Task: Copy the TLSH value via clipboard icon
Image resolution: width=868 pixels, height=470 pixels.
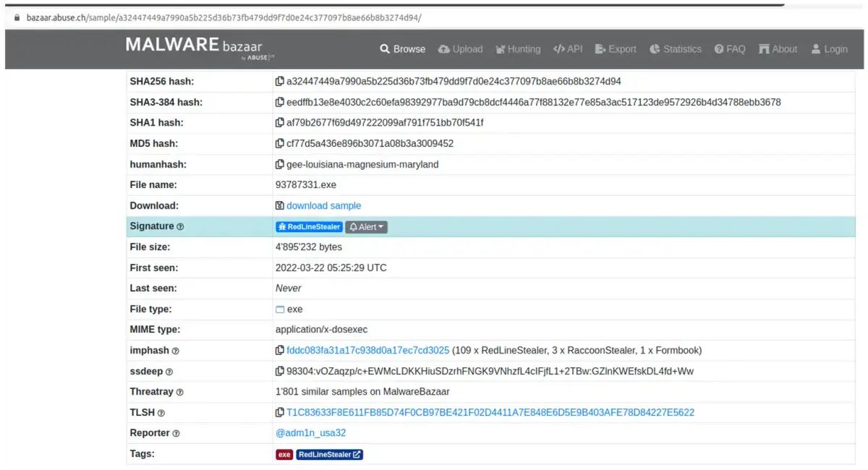Action: point(279,413)
